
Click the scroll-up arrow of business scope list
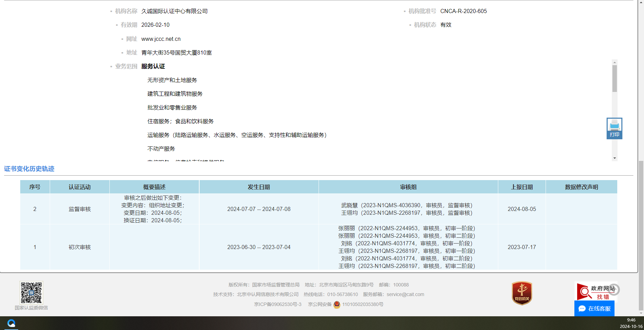615,62
